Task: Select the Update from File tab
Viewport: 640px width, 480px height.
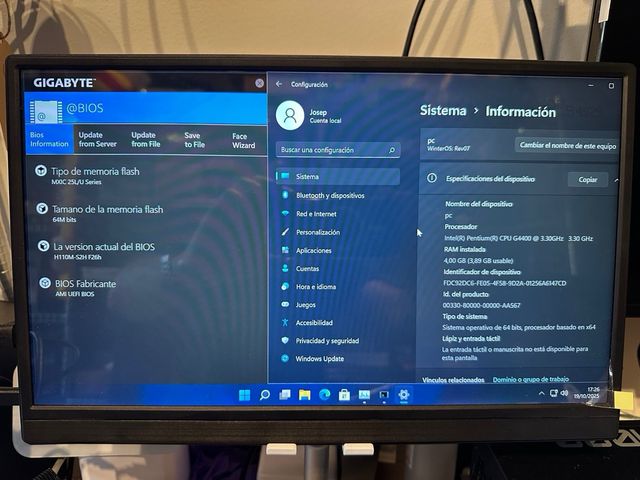Action: 145,140
